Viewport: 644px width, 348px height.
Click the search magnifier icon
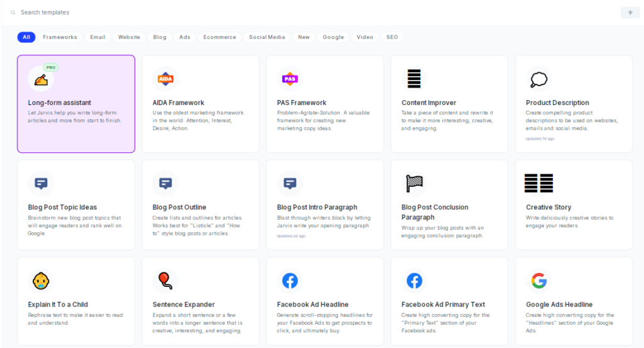click(13, 13)
